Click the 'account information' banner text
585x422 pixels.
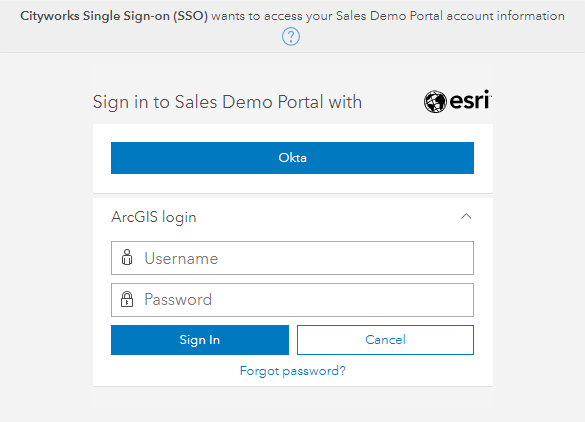click(x=506, y=16)
